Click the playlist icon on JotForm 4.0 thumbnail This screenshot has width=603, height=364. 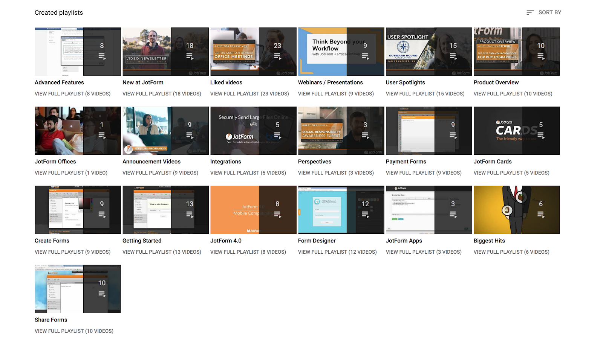tap(277, 215)
